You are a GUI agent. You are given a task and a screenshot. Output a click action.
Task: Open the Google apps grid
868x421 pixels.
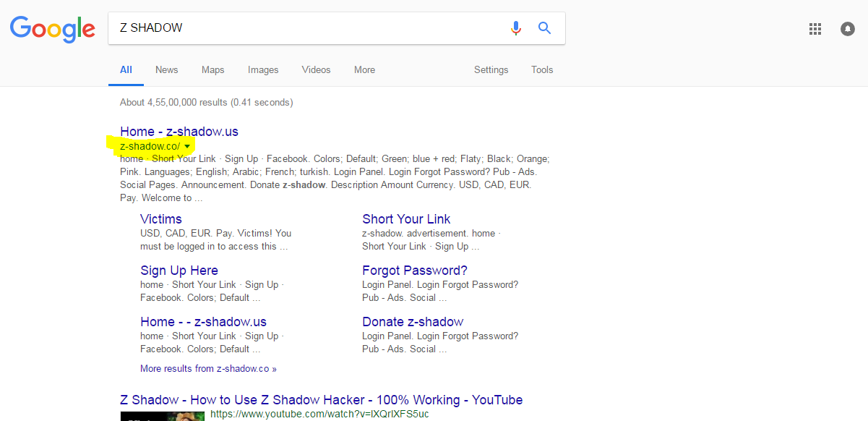[x=815, y=29]
